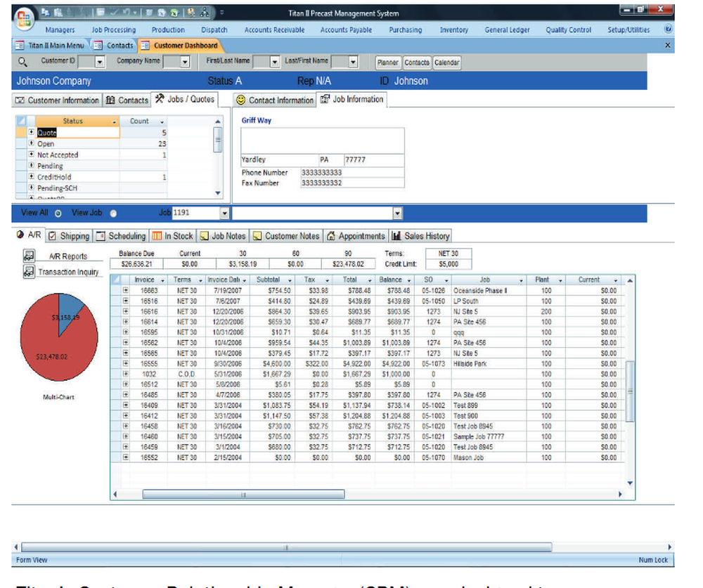
Task: Click the Calendar button
Action: coord(446,63)
